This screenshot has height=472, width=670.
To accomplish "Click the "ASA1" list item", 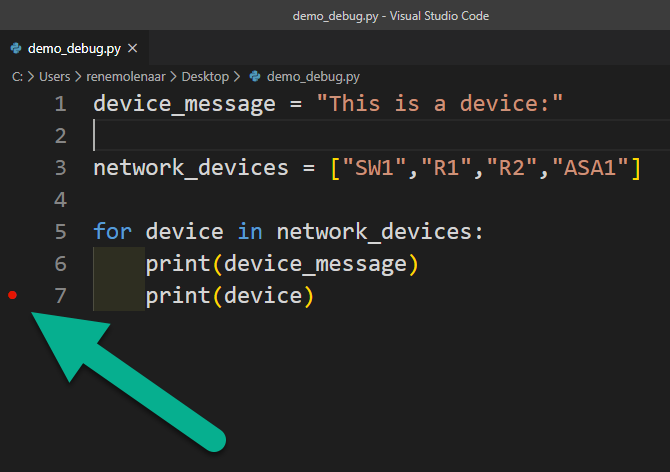I will (x=591, y=167).
